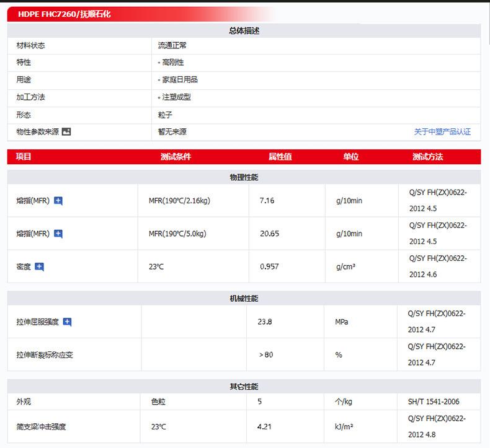
Task: Click the 测试条件 column header
Action: click(x=176, y=157)
